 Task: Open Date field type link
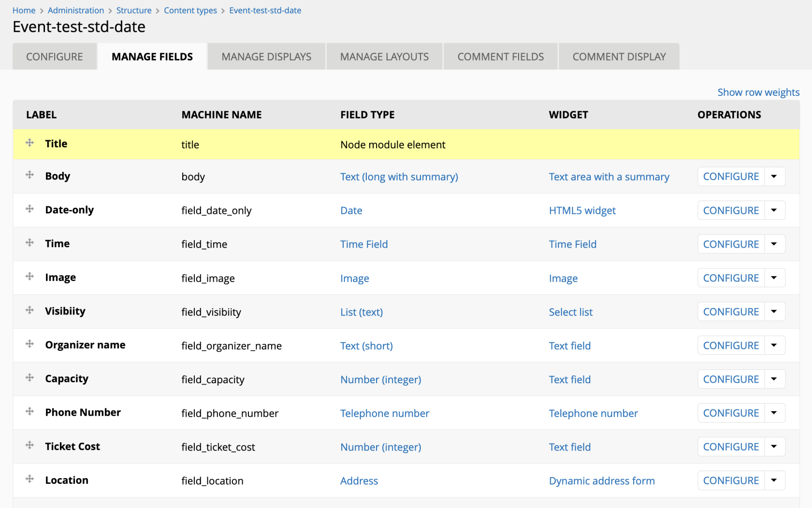(x=351, y=210)
